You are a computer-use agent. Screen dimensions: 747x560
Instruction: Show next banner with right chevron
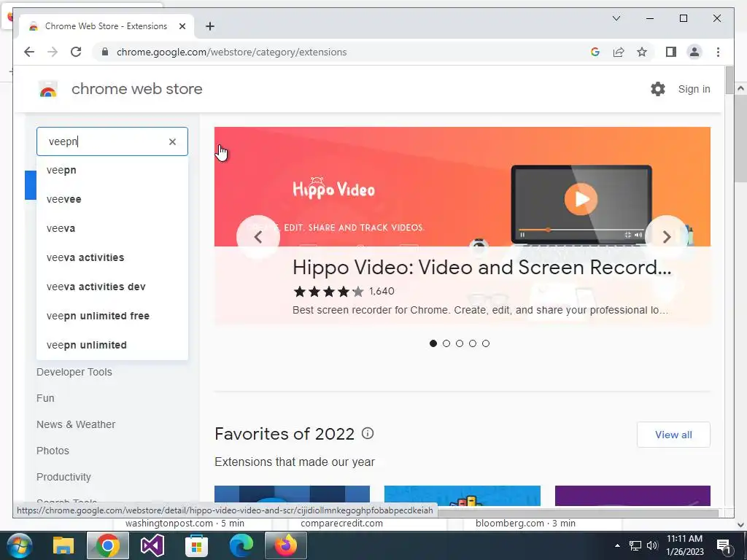[x=667, y=237]
